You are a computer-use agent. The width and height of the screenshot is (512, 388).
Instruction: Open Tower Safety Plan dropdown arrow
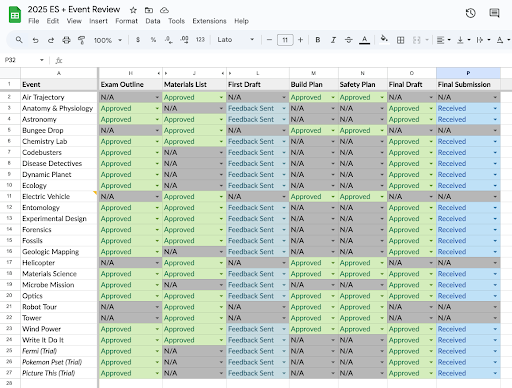[382, 318]
